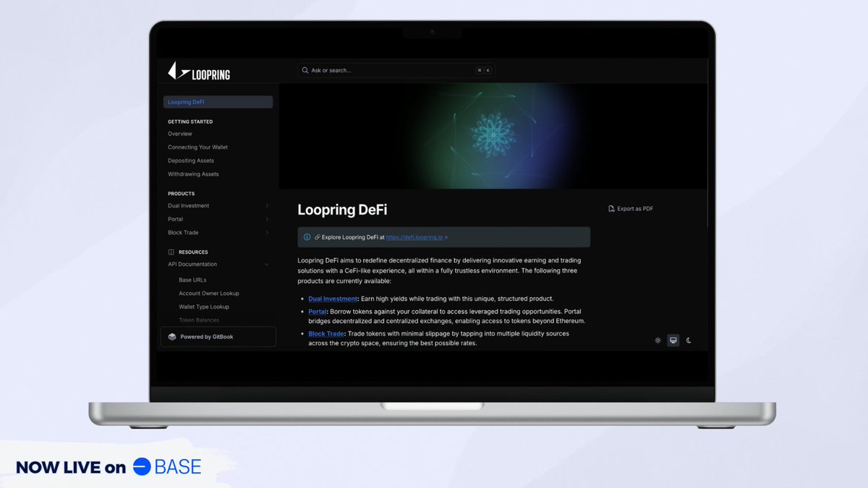
Task: Click the info icon in the hint box
Action: click(x=307, y=237)
